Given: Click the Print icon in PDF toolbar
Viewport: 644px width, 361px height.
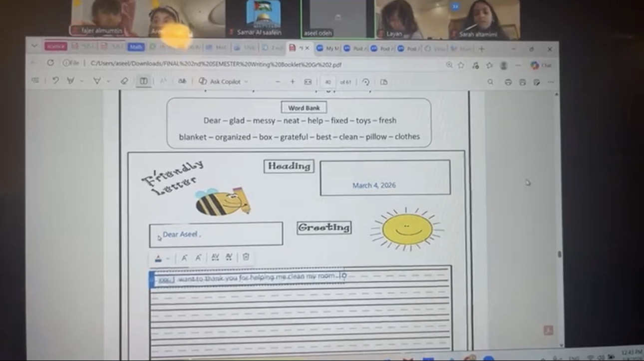Looking at the screenshot, I should point(508,82).
